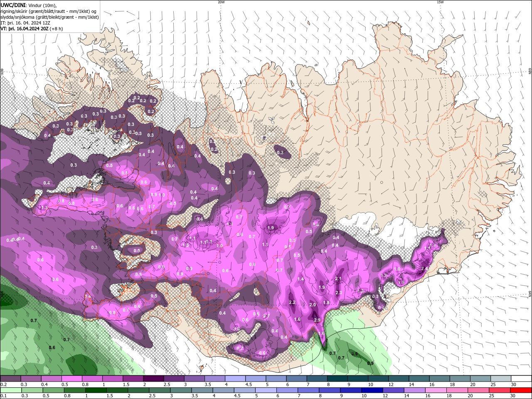Select the 14 light violet swatch, lower legend
Image resolution: width=532 pixels, height=399 pixels.
pos(414,390)
